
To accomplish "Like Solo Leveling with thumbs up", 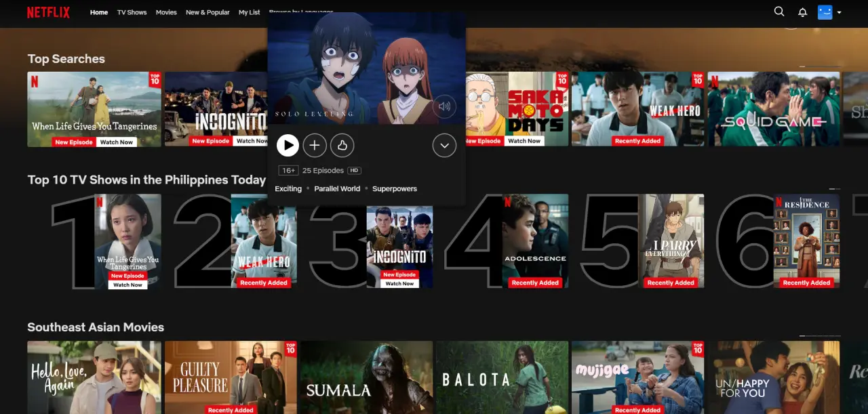I will 342,145.
